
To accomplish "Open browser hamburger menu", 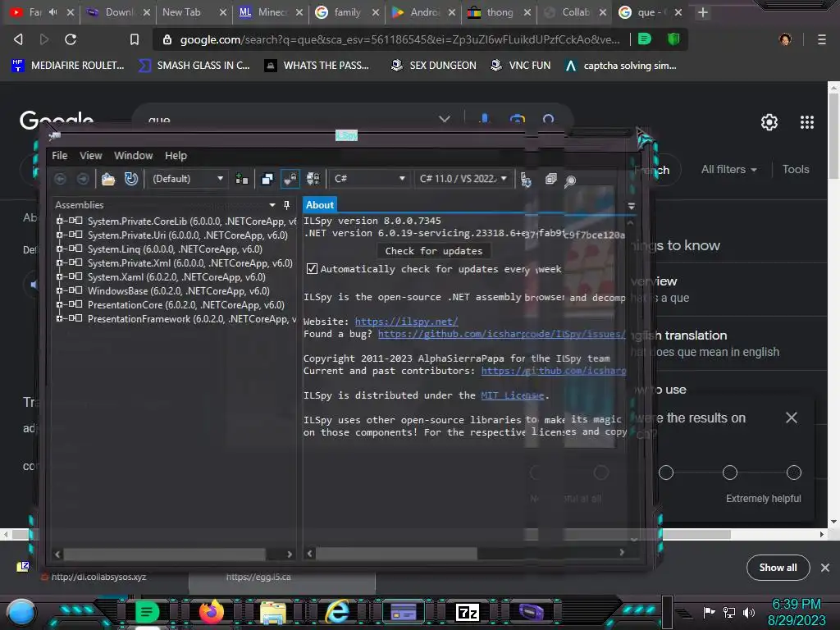I will point(821,39).
